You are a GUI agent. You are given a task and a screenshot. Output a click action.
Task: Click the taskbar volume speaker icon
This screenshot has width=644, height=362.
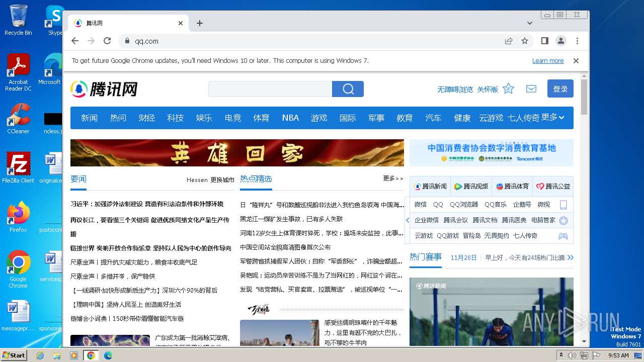(572, 355)
